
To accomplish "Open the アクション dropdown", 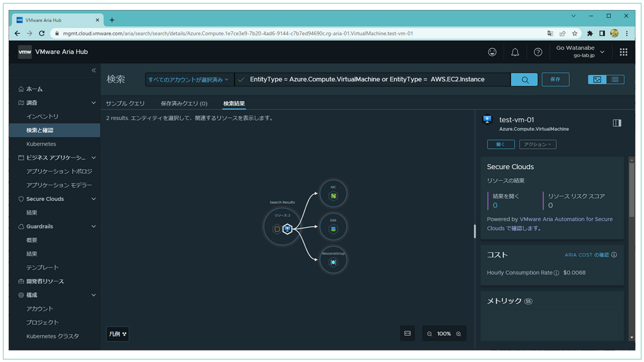I will tap(538, 144).
